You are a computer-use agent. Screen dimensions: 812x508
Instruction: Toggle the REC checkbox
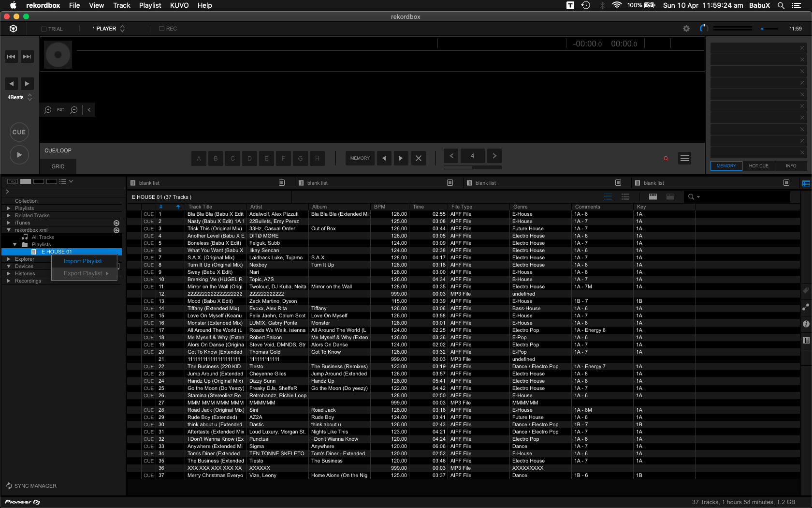[162, 29]
